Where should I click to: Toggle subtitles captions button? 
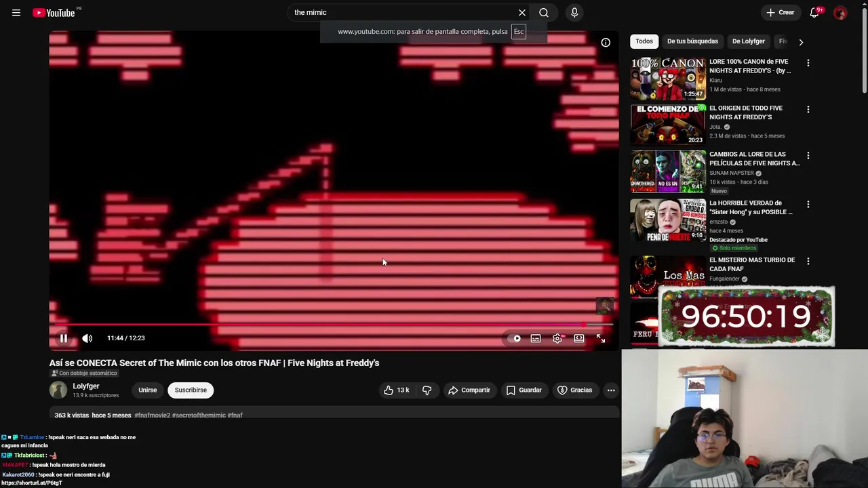point(536,338)
